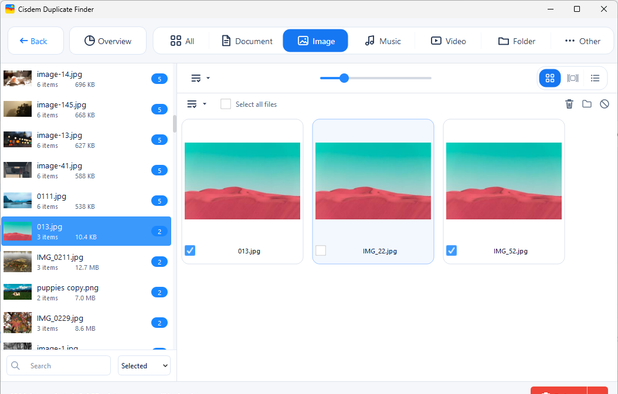Click the Cisdem Duplicate Finder app icon

coord(9,9)
